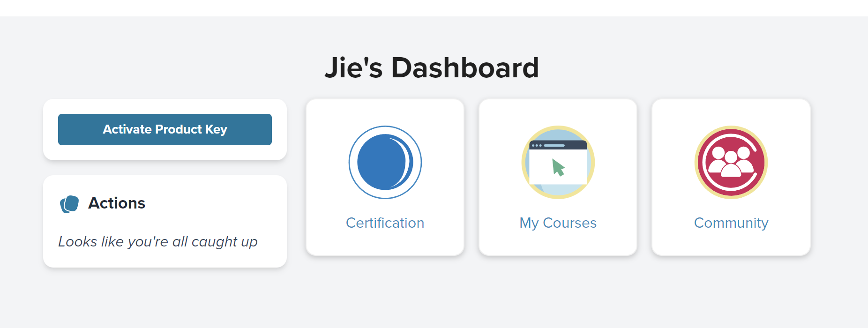Open the Community people group icon
The height and width of the screenshot is (328, 868).
click(x=731, y=162)
